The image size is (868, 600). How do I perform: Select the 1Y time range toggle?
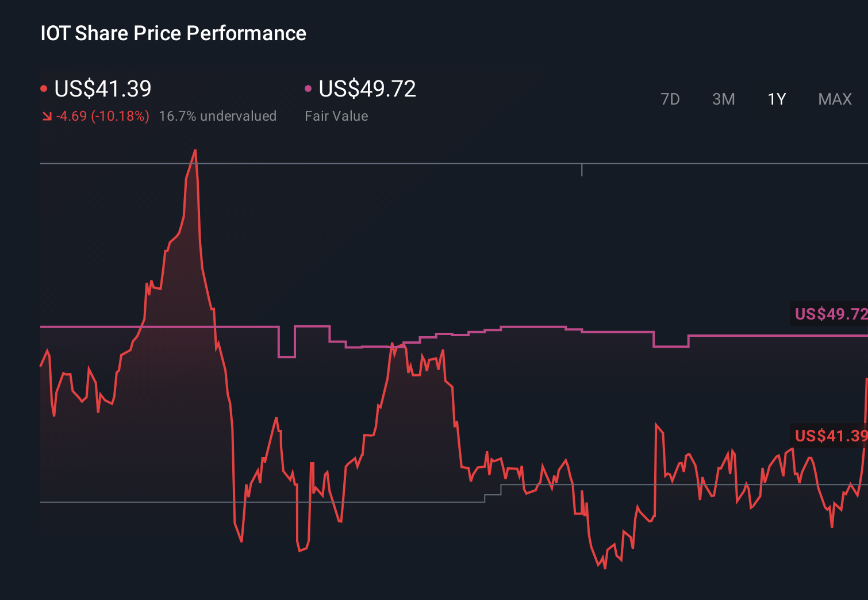(776, 99)
